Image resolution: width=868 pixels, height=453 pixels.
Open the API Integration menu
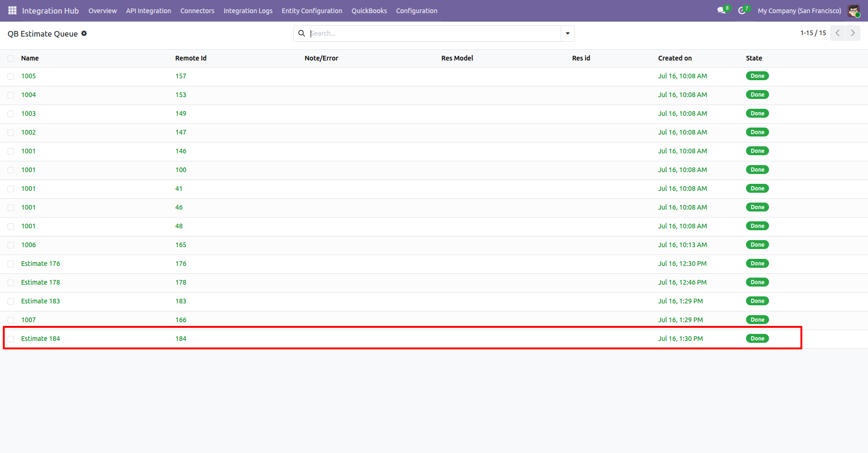point(148,11)
